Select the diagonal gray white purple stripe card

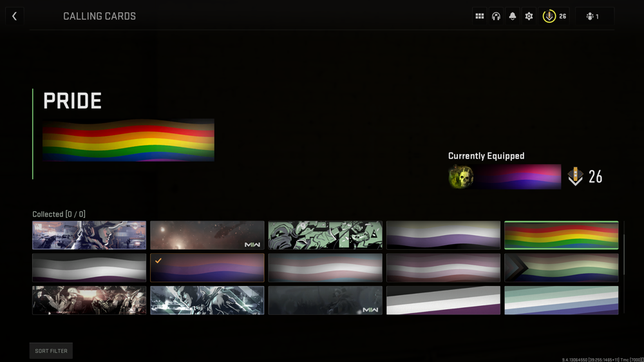point(443,300)
